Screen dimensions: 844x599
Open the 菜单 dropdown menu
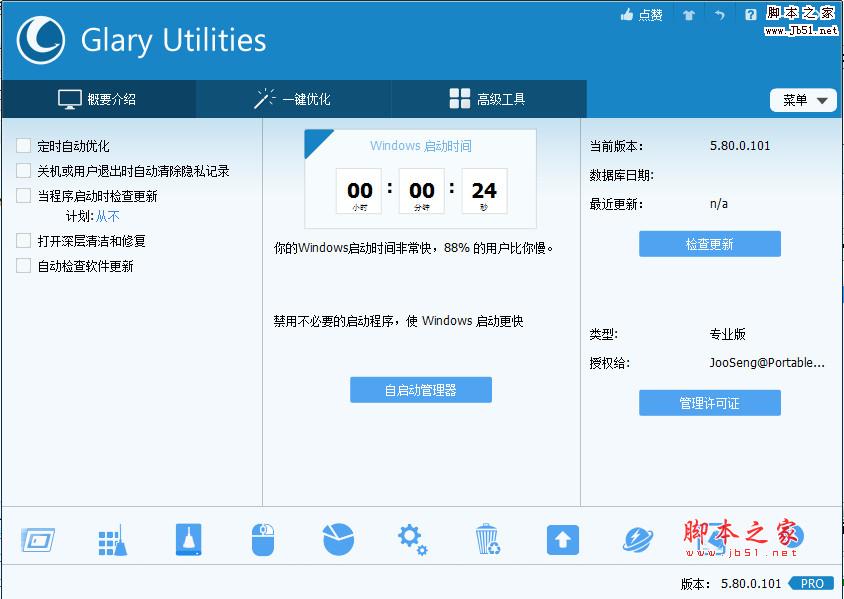click(803, 100)
